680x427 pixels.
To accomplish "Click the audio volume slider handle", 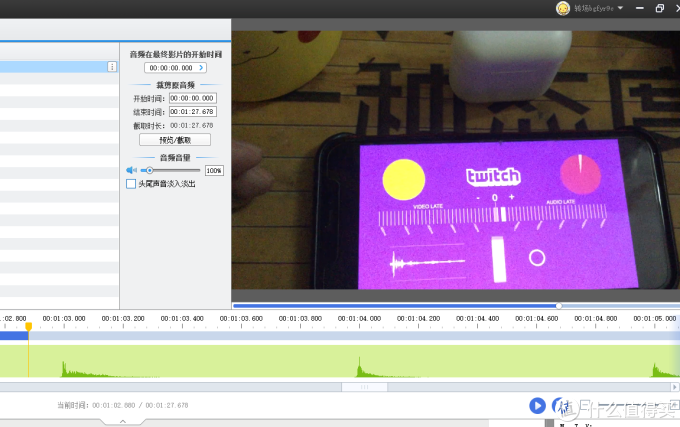I will click(x=149, y=170).
